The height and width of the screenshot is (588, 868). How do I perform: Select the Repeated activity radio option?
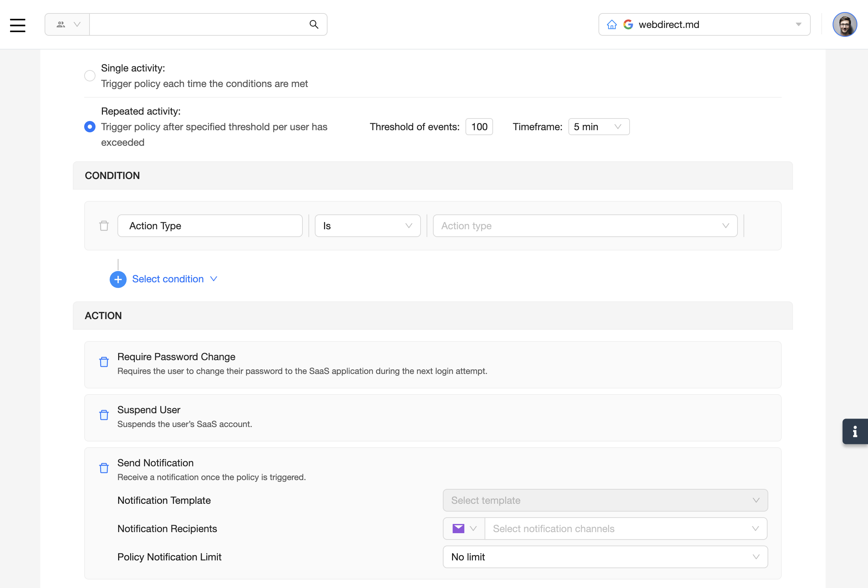pos(89,127)
